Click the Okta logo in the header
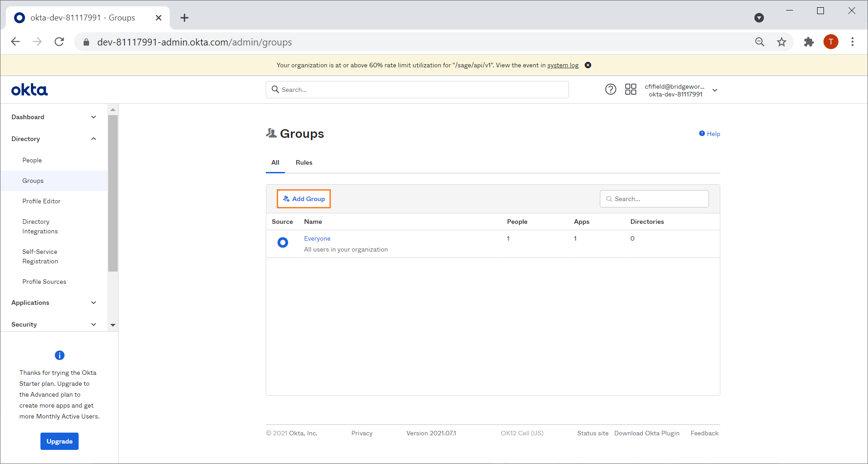 (30, 90)
